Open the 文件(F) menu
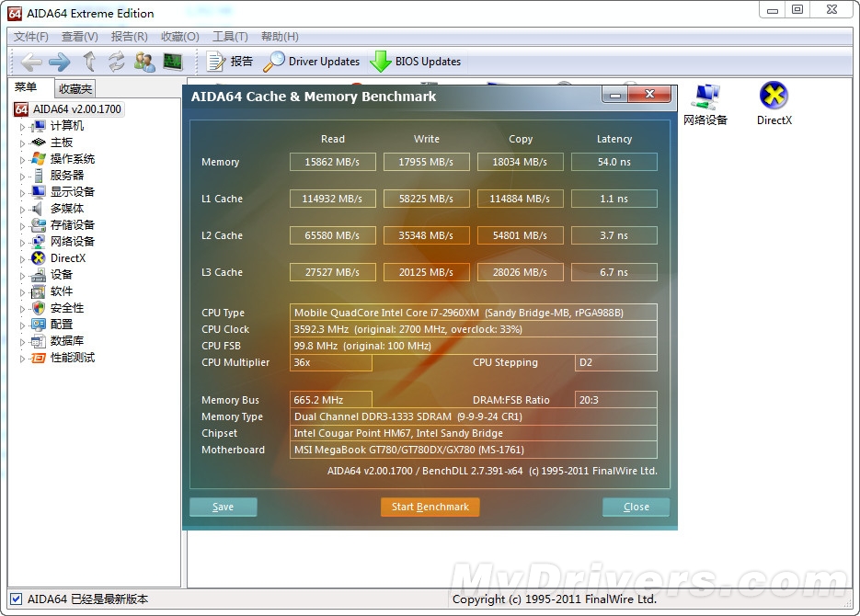Screen dimensions: 860x616 tap(30, 36)
